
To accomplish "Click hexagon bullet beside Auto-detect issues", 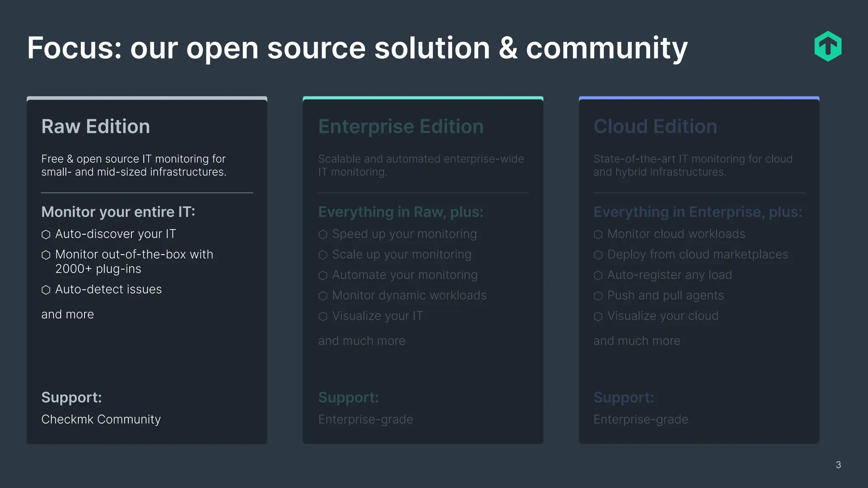I will [x=46, y=290].
